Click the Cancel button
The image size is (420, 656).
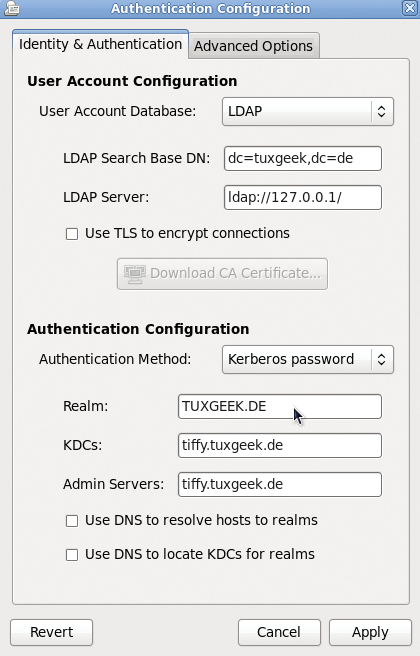[279, 632]
